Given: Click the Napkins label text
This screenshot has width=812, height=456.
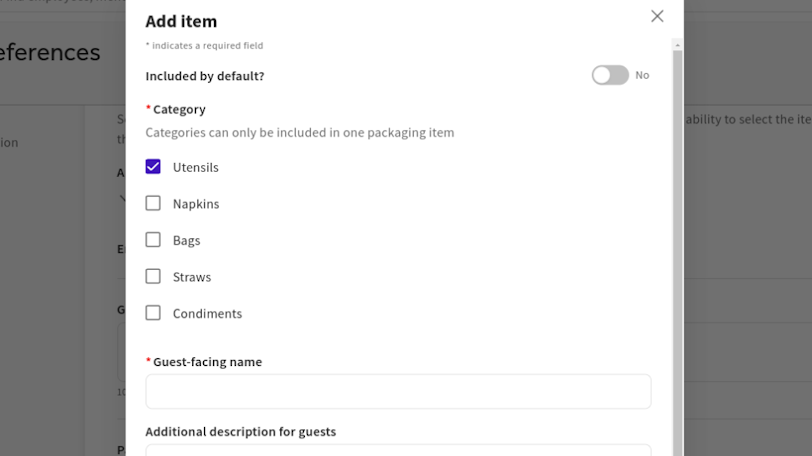Looking at the screenshot, I should (196, 204).
